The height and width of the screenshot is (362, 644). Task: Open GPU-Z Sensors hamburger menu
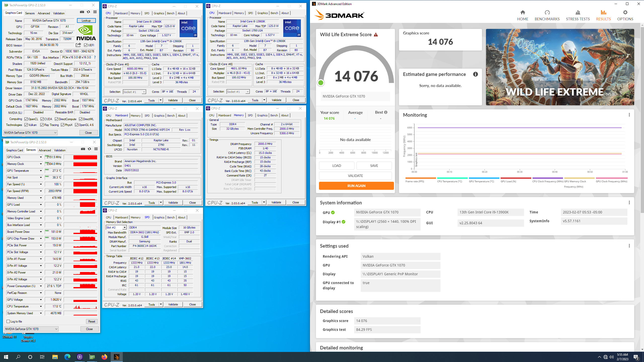tap(96, 149)
